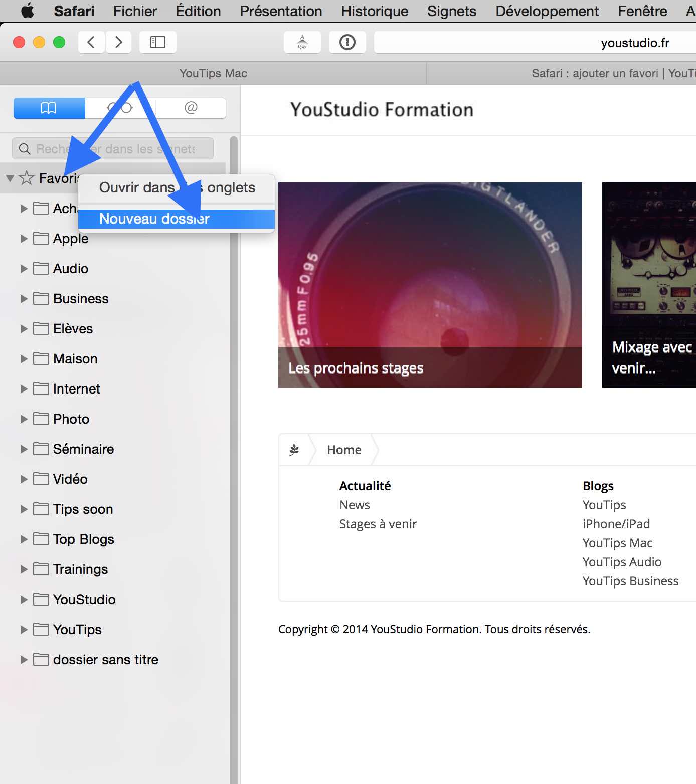Click the Top Blogs folder icon
This screenshot has width=696, height=784.
point(41,539)
